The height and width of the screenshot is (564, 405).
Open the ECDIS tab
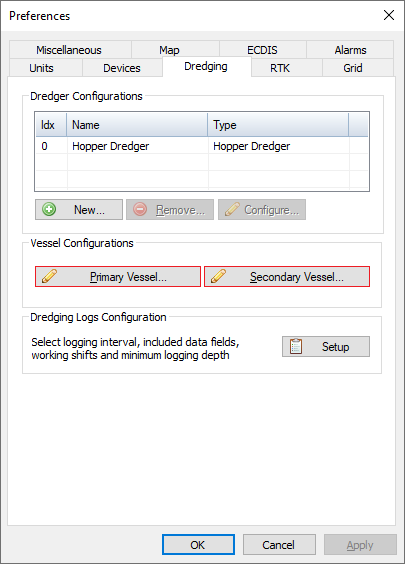[x=263, y=50]
